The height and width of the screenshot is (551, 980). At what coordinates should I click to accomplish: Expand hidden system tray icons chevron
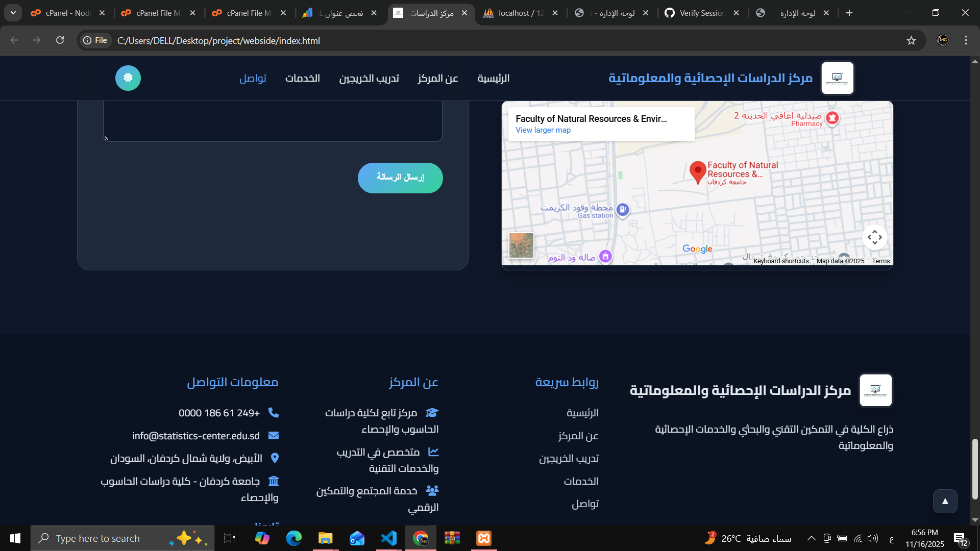(x=811, y=538)
